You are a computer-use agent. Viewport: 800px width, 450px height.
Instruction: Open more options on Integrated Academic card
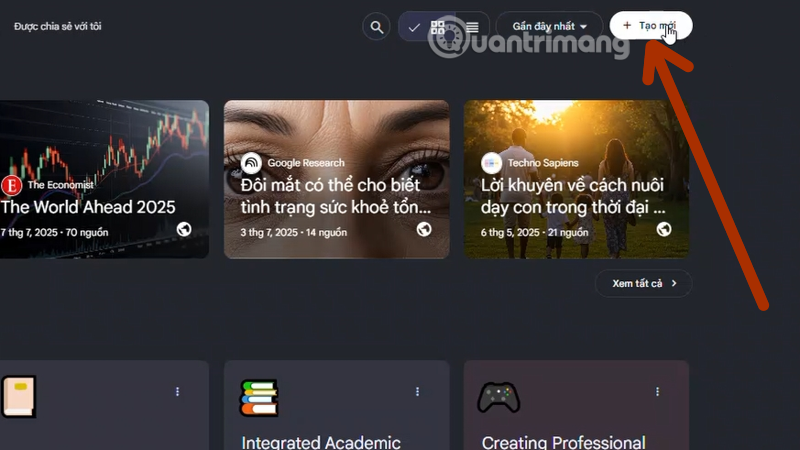pos(417,391)
